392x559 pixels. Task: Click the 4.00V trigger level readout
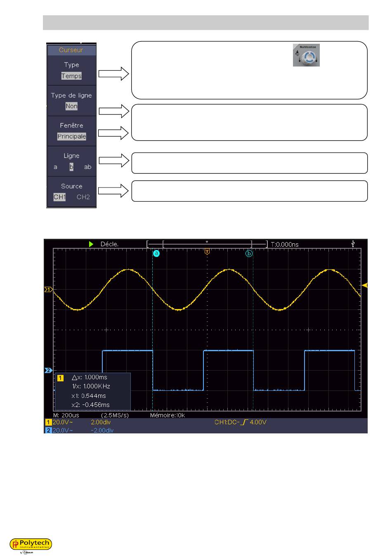tap(258, 422)
